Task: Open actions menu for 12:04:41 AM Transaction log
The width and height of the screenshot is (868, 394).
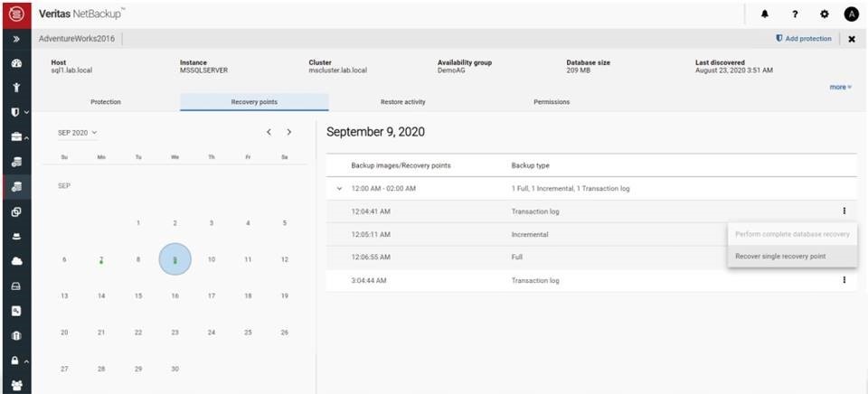Action: click(844, 211)
